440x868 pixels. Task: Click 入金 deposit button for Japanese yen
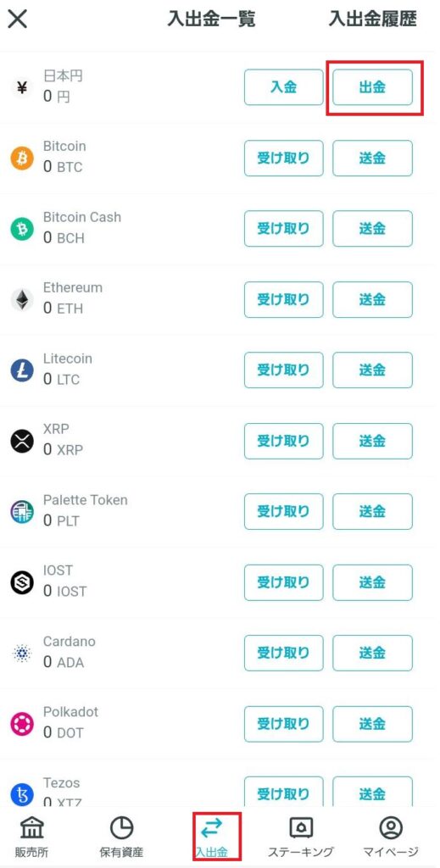284,87
